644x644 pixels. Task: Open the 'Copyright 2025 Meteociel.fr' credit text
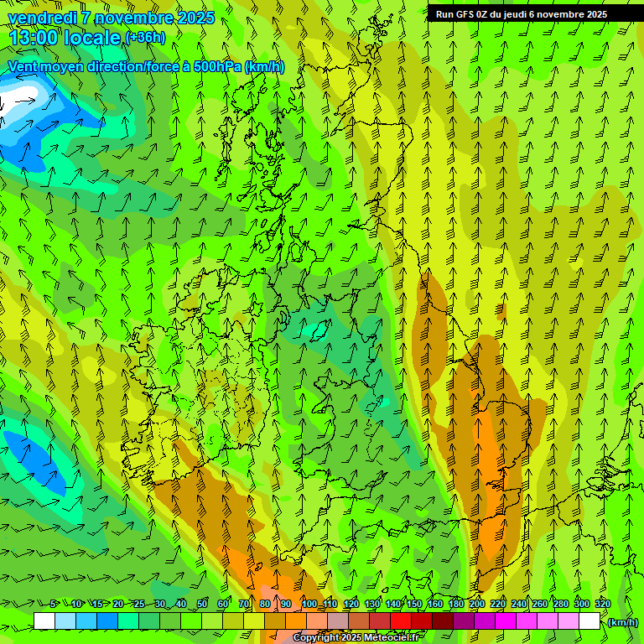[356, 637]
